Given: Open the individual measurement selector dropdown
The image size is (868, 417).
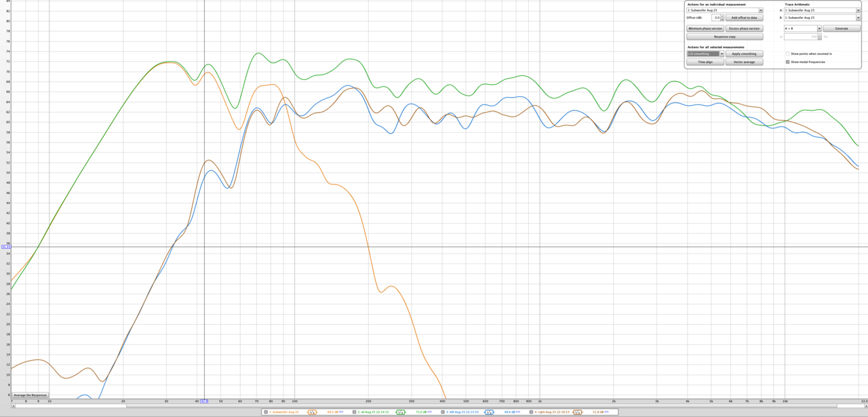Looking at the screenshot, I should pyautogui.click(x=725, y=10).
